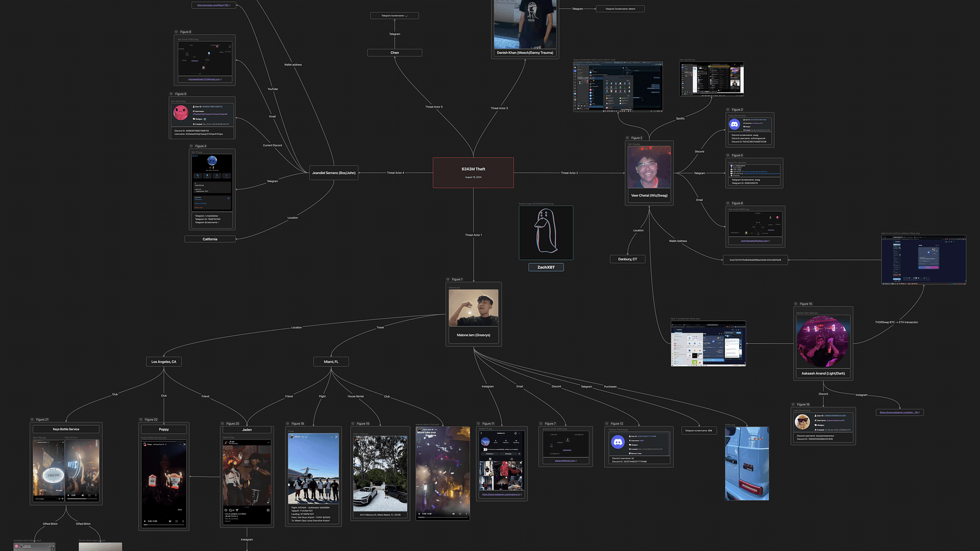Select the Figure 4 group label
This screenshot has width=980, height=551.
click(x=200, y=146)
